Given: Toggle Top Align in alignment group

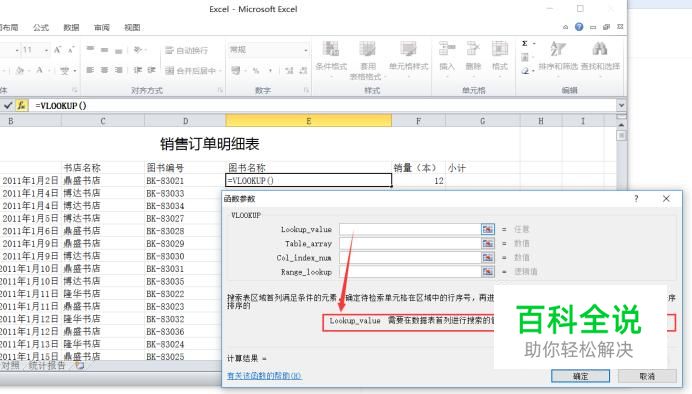Looking at the screenshot, I should [x=90, y=49].
